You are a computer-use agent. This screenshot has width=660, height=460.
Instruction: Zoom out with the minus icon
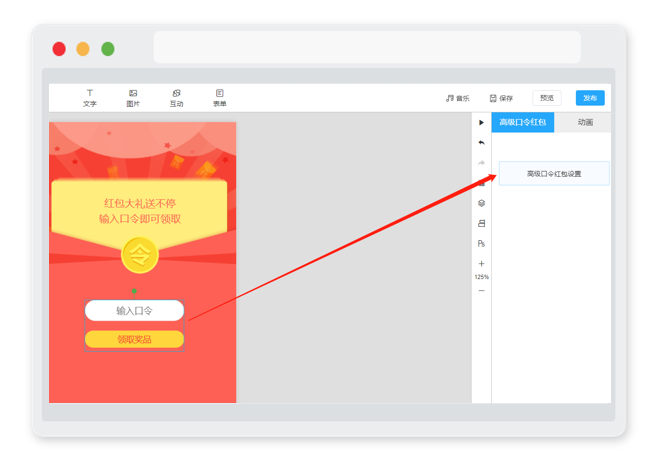(482, 291)
